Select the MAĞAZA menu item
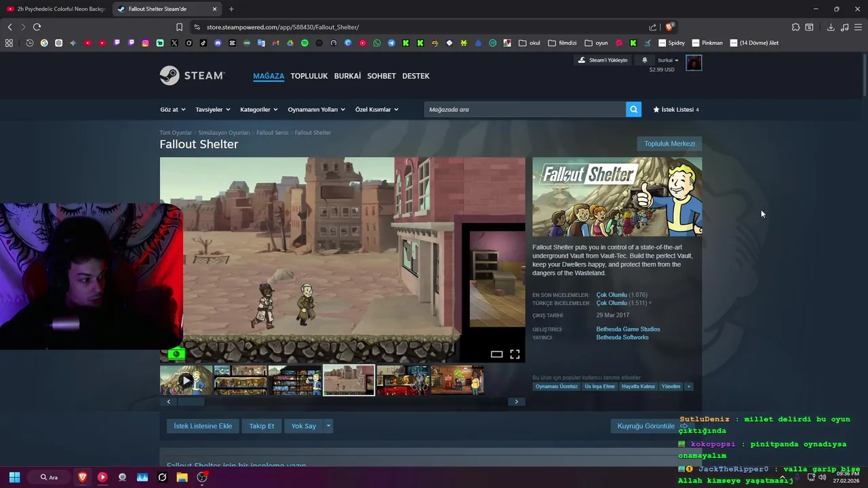 tap(269, 76)
